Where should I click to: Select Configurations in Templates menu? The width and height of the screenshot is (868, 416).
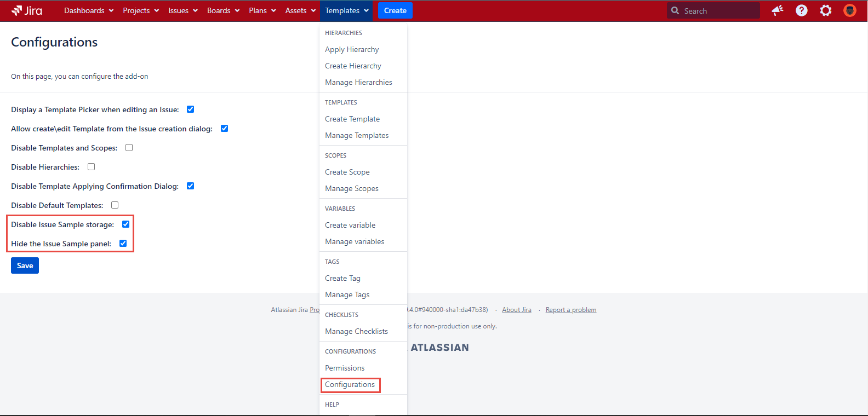click(350, 385)
